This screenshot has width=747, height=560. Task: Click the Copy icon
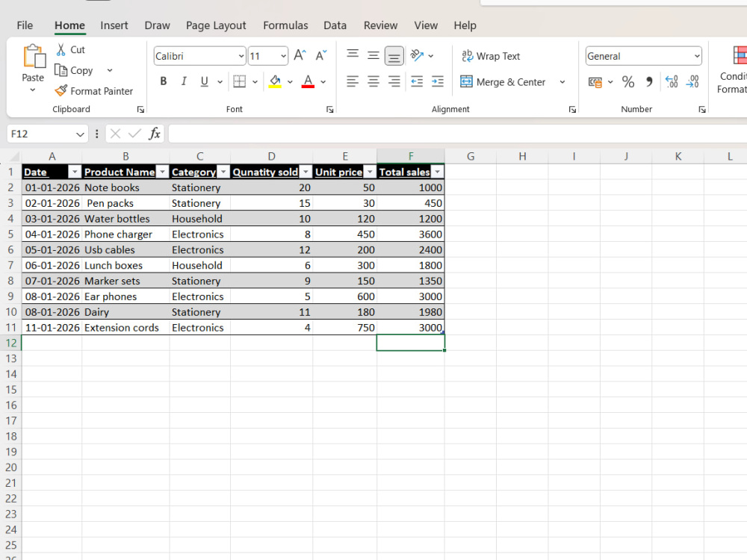(61, 70)
